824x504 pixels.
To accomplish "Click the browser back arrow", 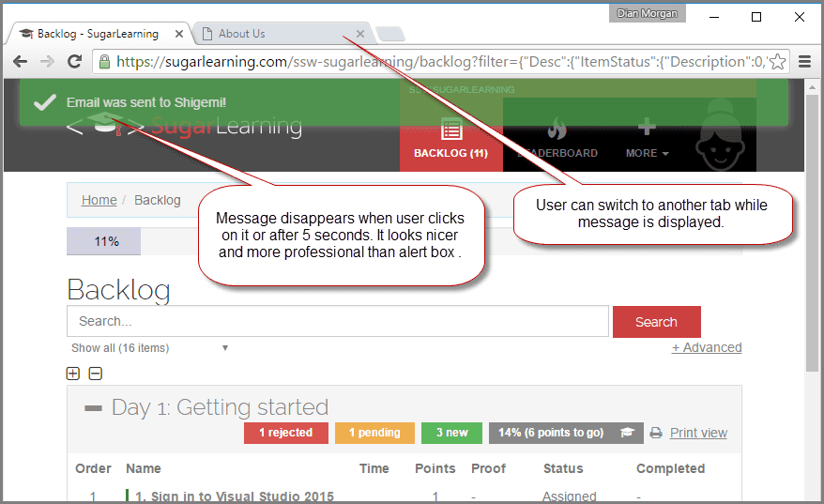I will tap(20, 62).
